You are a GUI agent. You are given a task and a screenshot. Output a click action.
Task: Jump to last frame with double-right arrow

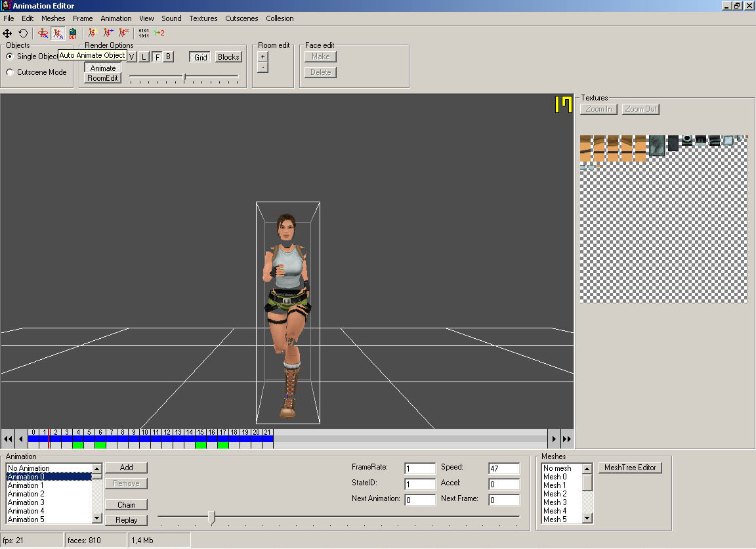[567, 439]
